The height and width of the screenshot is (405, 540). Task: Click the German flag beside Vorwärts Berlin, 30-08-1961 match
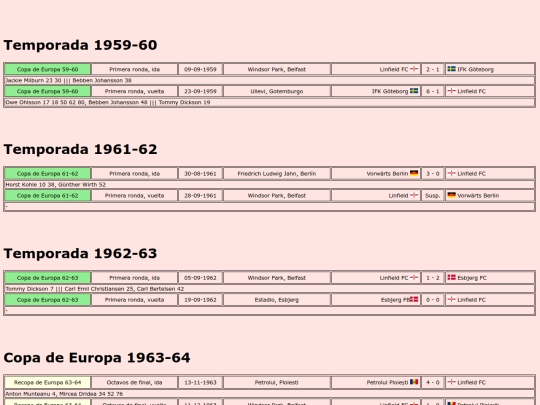pos(414,173)
